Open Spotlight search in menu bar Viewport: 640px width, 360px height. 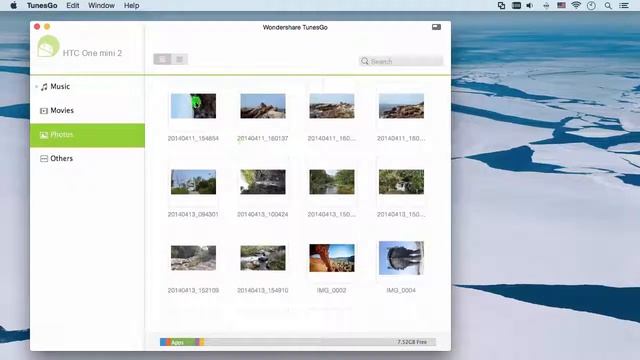608,6
